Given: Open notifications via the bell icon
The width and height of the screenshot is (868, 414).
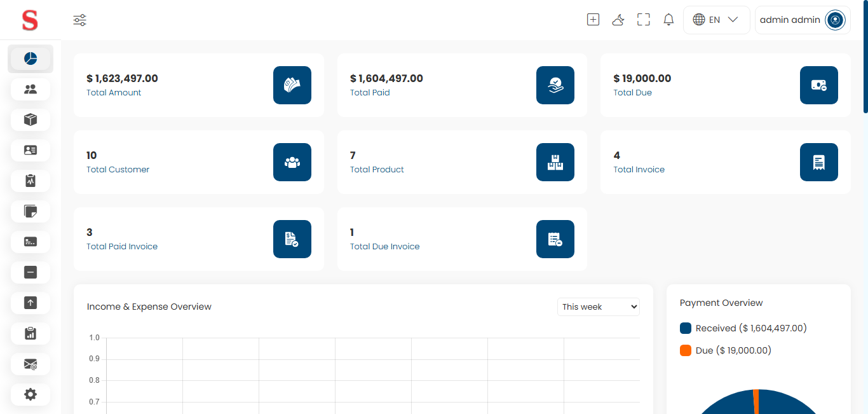Looking at the screenshot, I should click(x=668, y=20).
